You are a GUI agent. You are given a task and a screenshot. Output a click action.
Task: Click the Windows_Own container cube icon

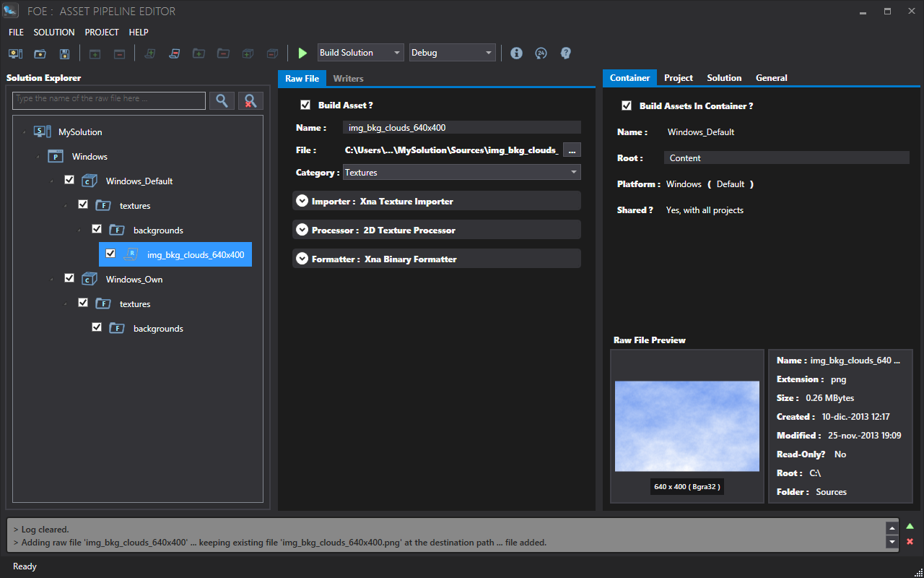click(x=90, y=279)
